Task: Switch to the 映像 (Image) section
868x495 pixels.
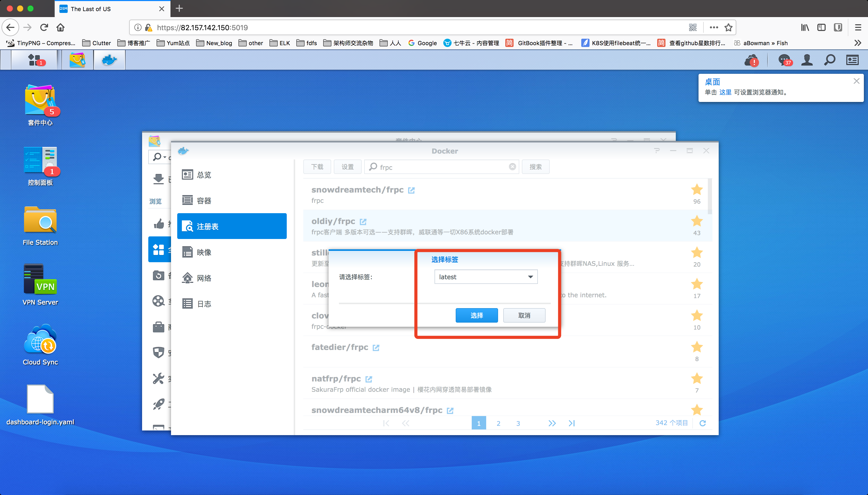Action: click(x=204, y=252)
